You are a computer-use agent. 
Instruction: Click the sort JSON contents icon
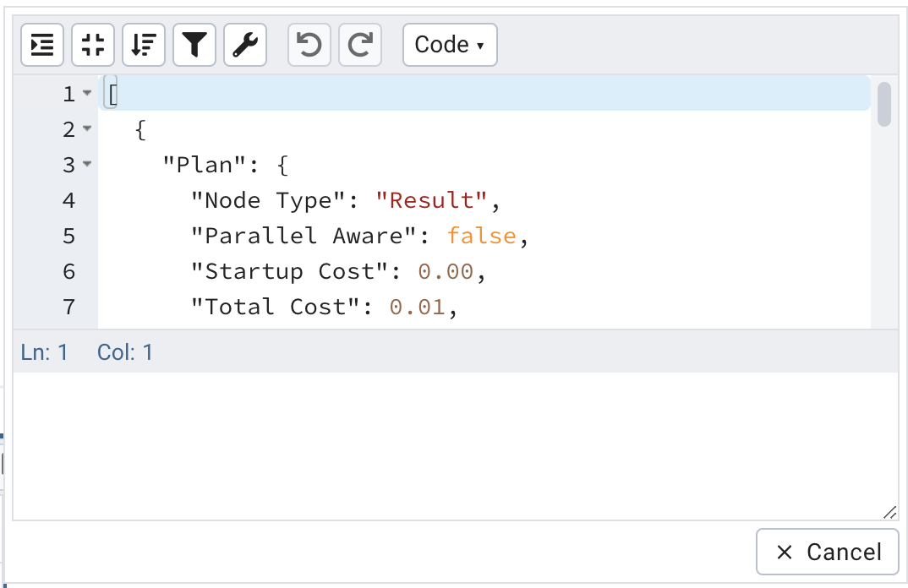pyautogui.click(x=143, y=45)
